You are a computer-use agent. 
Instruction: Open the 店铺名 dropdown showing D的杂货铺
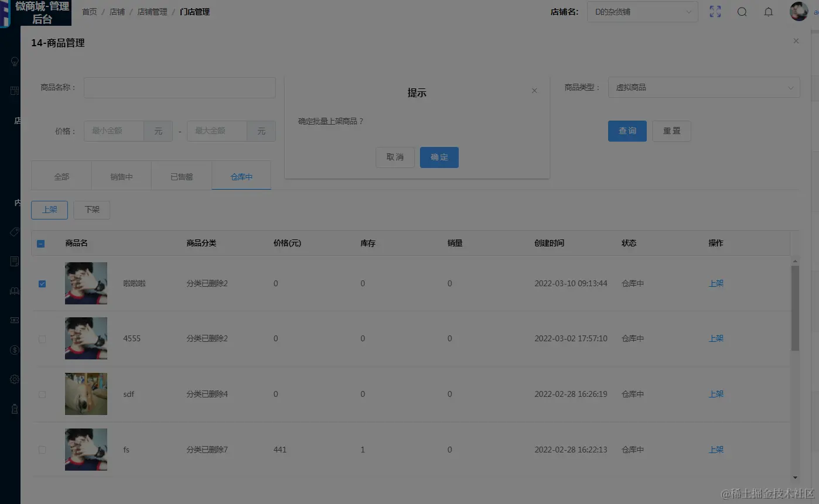(643, 12)
